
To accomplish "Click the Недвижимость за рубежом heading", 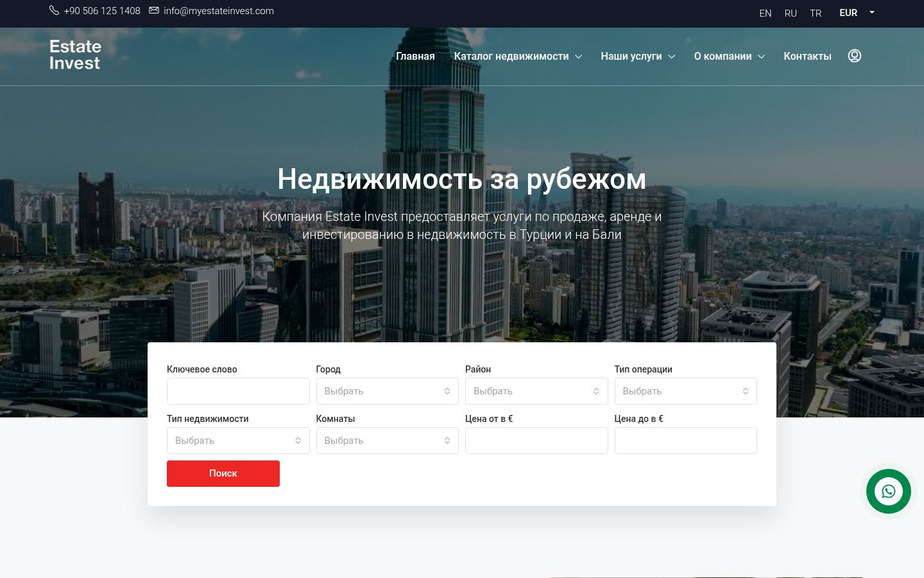I will (462, 179).
